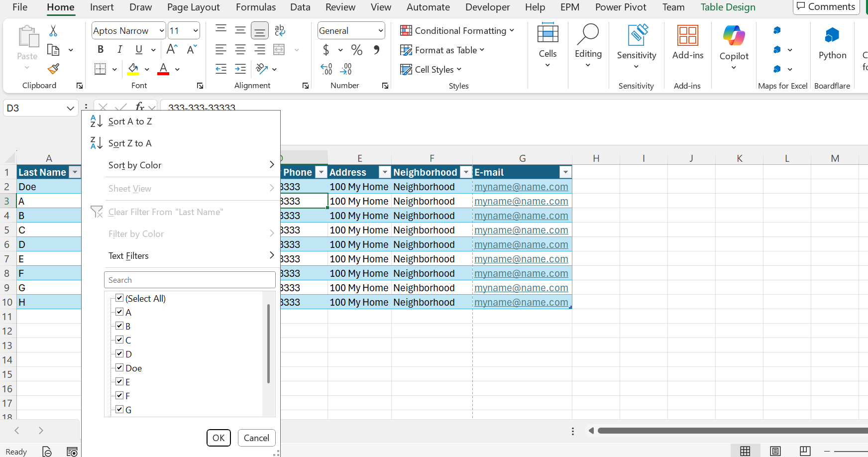Uncheck the B filter entry
The image size is (868, 457).
coord(119,326)
